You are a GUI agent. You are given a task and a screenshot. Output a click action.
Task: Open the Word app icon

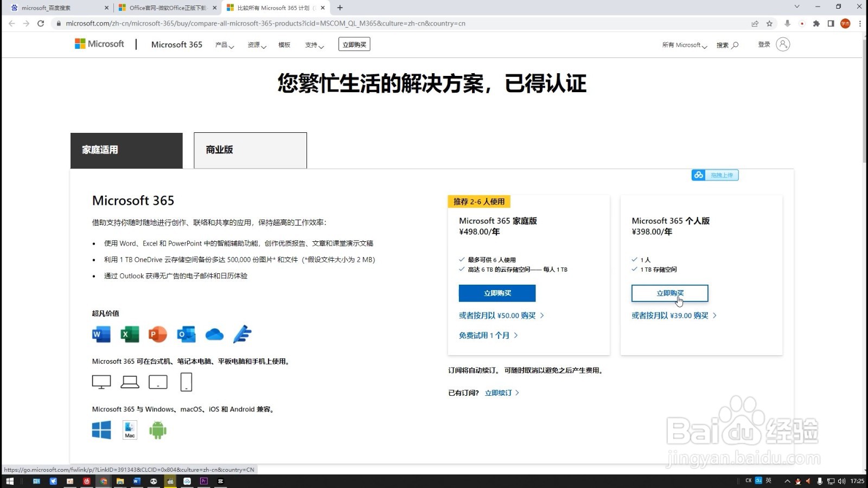(x=101, y=334)
